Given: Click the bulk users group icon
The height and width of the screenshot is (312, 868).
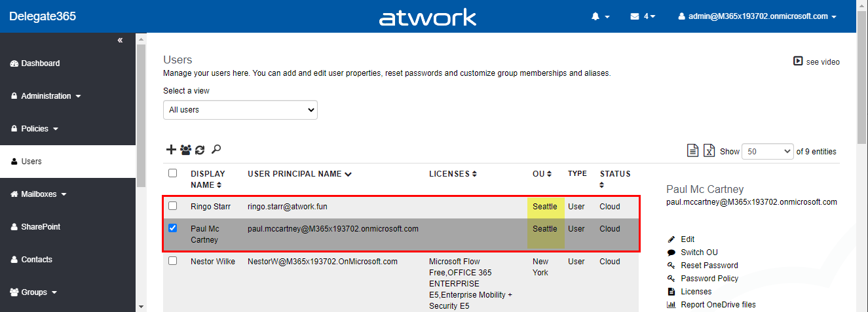Looking at the screenshot, I should tap(185, 150).
